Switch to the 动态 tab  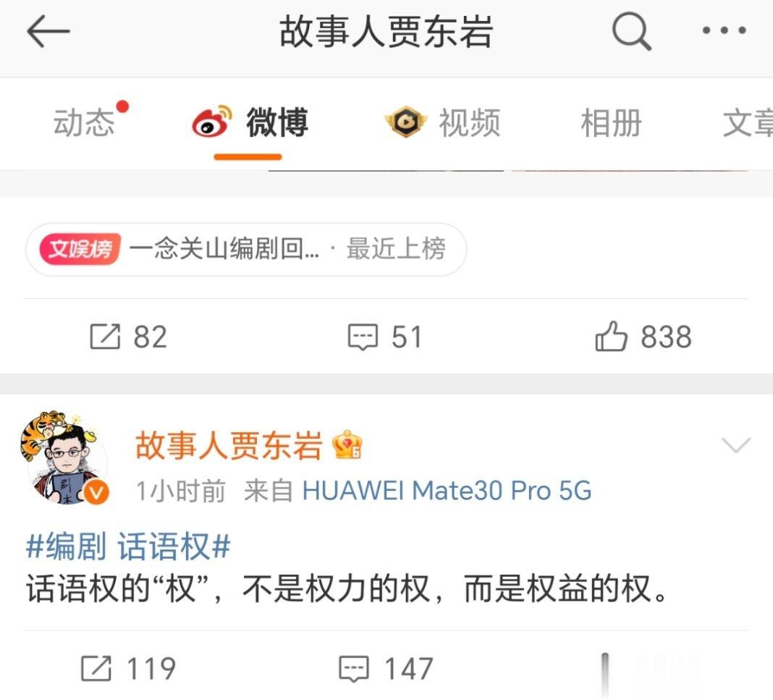pos(84,123)
